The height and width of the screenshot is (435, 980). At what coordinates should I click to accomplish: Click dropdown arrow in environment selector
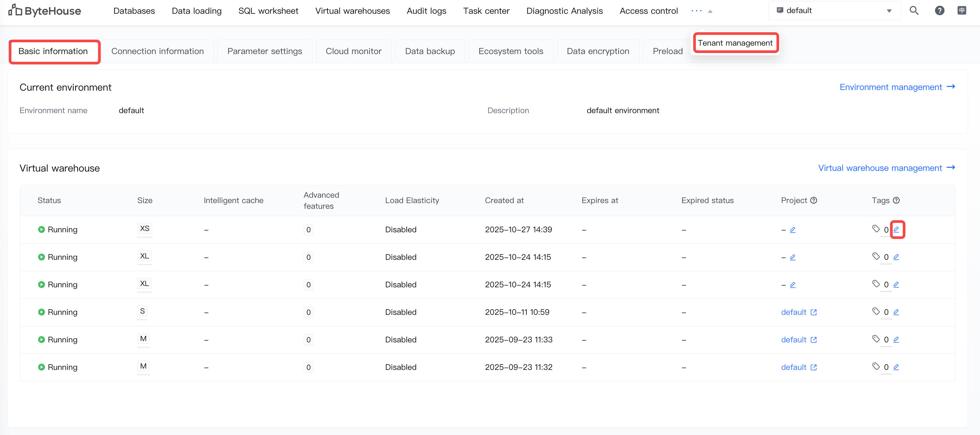tap(889, 11)
